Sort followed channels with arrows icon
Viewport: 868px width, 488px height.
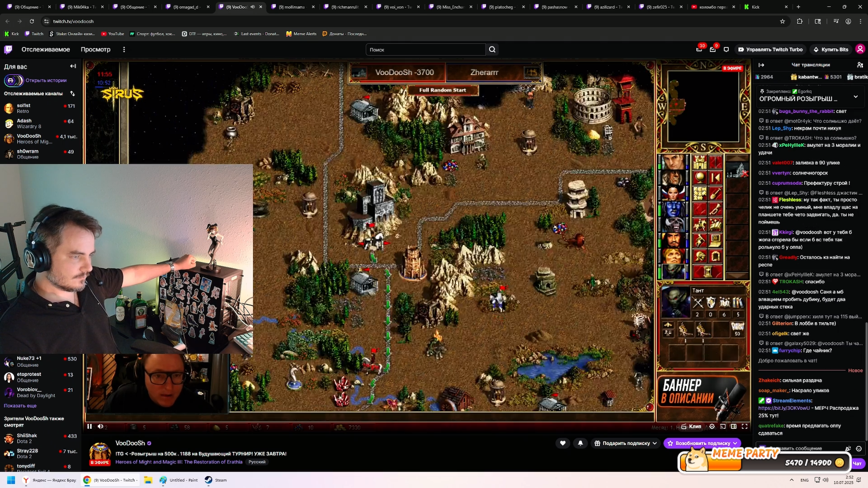tap(72, 94)
